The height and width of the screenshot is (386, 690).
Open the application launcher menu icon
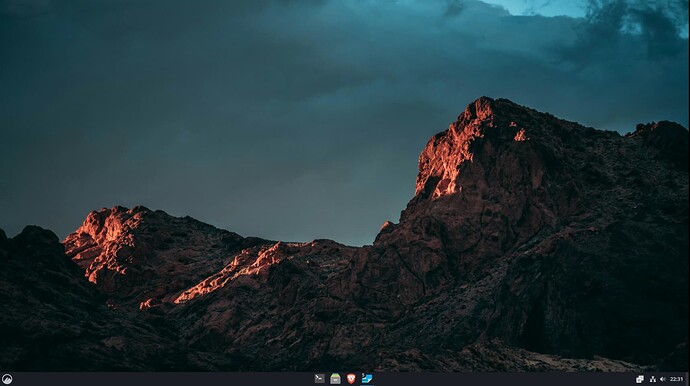(x=7, y=379)
